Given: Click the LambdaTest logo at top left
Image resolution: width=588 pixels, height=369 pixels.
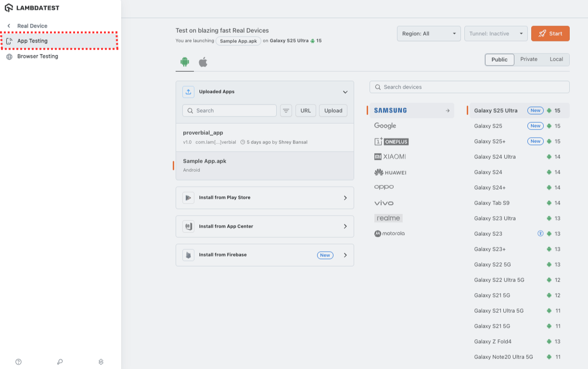Looking at the screenshot, I should click(34, 7).
